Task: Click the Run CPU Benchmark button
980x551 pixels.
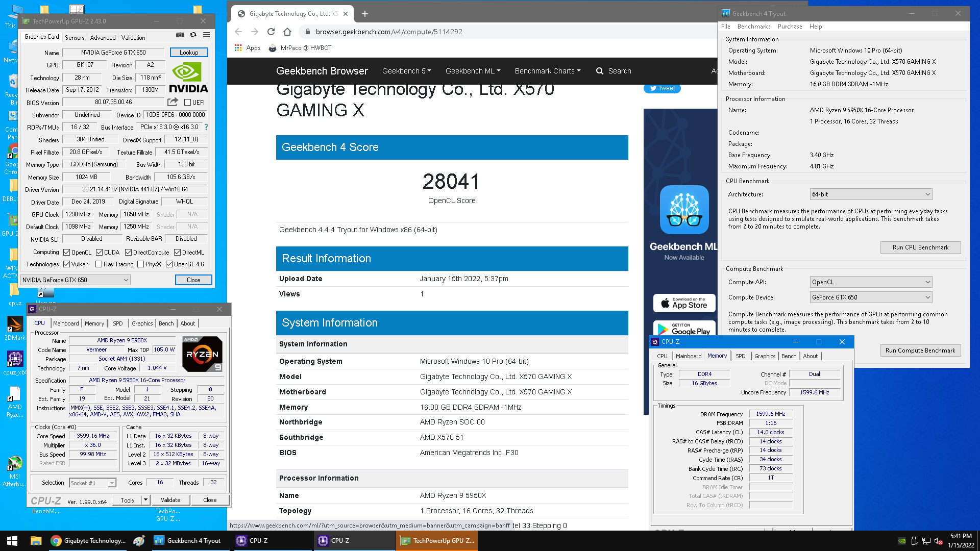Action: (x=920, y=247)
